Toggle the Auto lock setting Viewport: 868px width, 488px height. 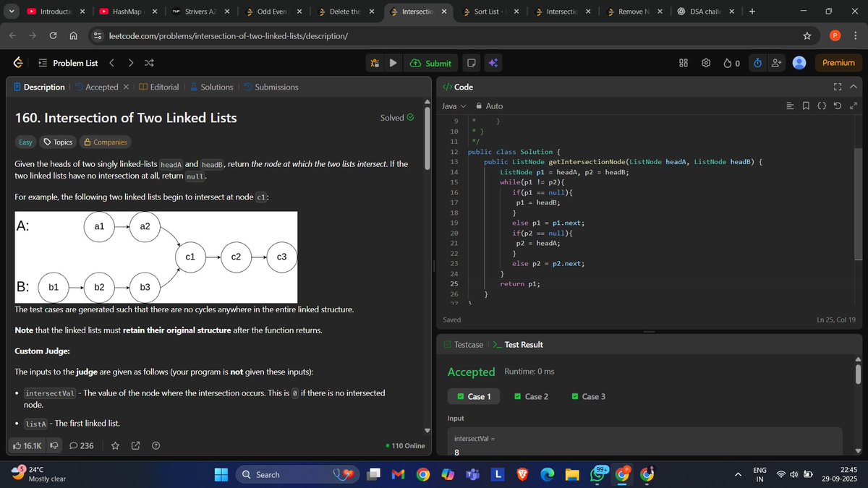(x=489, y=106)
